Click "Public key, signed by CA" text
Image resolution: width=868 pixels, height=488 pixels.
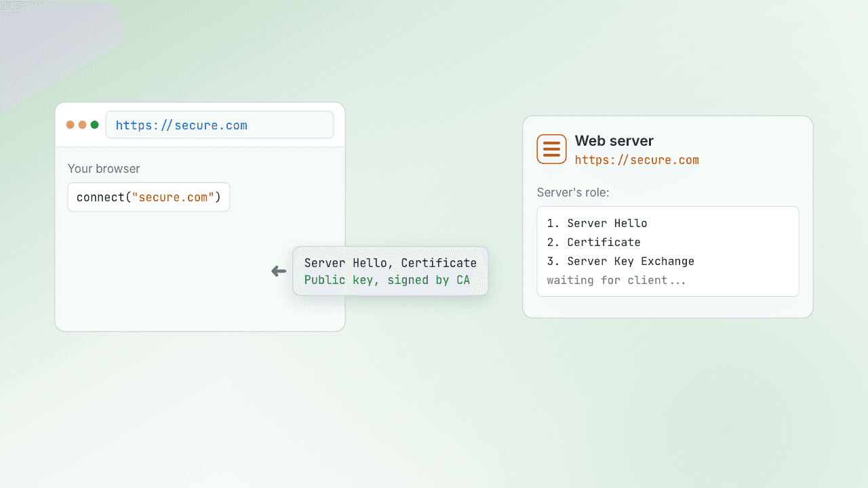click(387, 280)
